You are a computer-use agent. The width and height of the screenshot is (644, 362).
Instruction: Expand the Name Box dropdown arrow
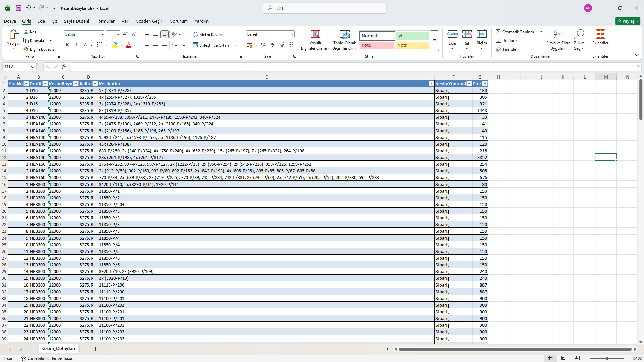click(32, 67)
